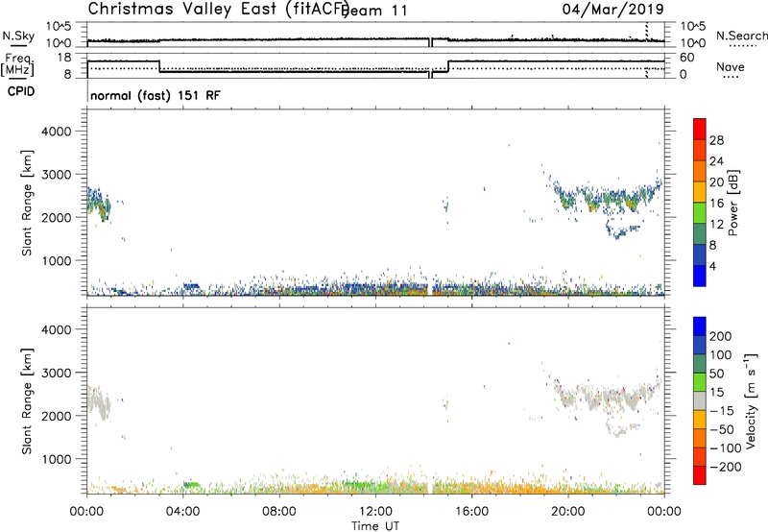The height and width of the screenshot is (532, 768).
Task: Click the 'Christmas Valley East (fitACF)' title text
Action: [x=219, y=9]
